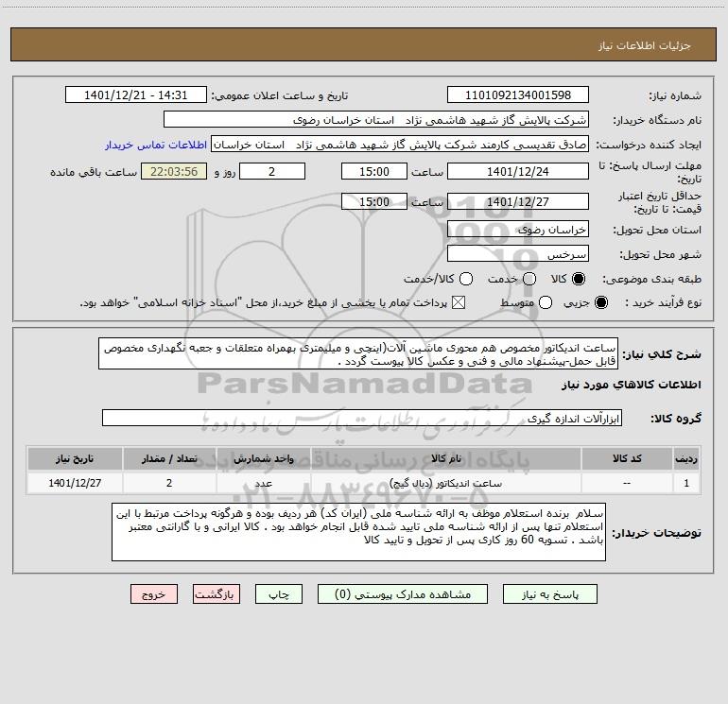
Task: Click the استان محل تحویل field
Action: click(518, 230)
